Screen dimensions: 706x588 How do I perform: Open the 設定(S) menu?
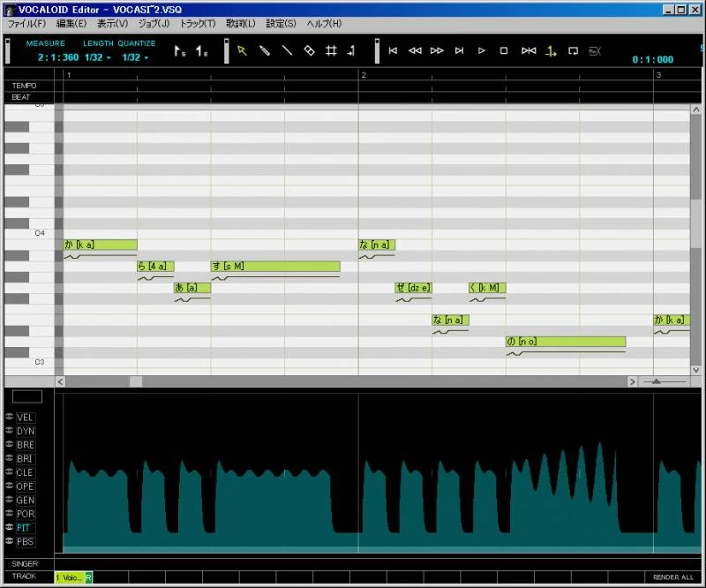281,24
